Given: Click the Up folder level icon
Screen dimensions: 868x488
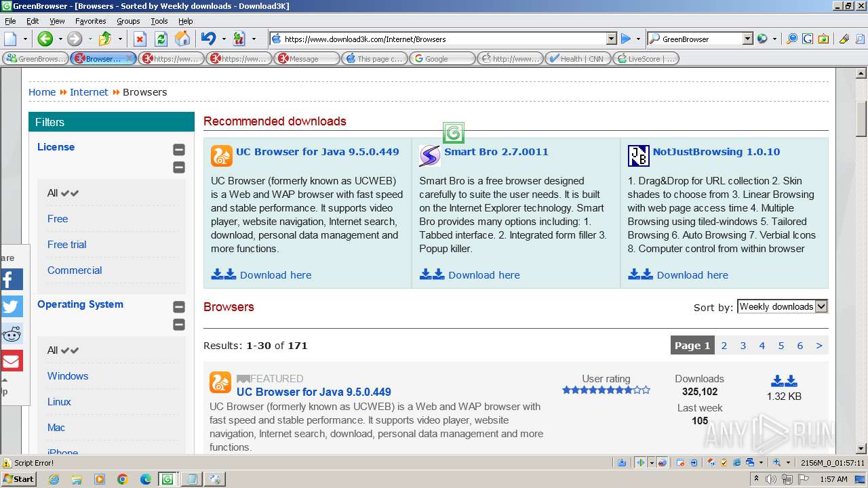Looking at the screenshot, I should coord(105,39).
